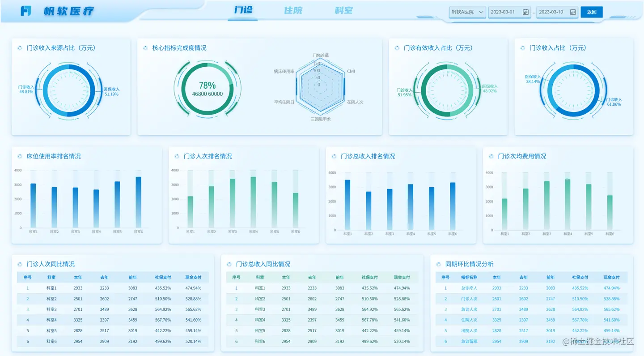
Task: Click 科室3 bar in 门诊次均费用情况 chart
Action: point(547,206)
